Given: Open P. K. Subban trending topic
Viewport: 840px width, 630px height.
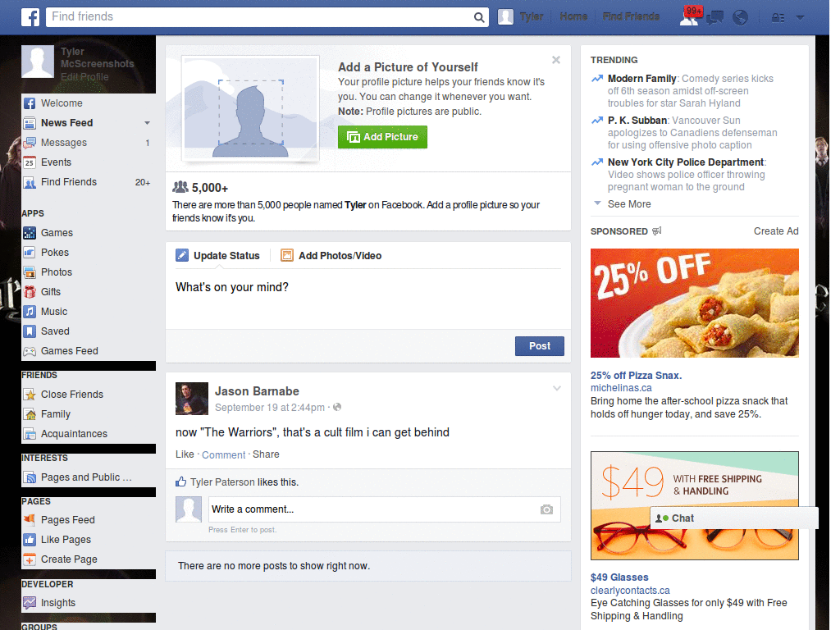Looking at the screenshot, I should pos(637,121).
